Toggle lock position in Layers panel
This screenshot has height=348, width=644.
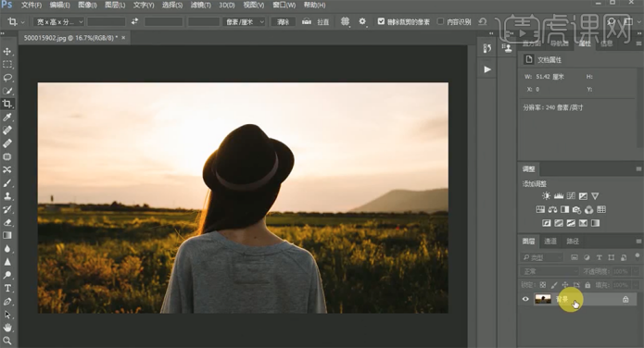[x=565, y=285]
